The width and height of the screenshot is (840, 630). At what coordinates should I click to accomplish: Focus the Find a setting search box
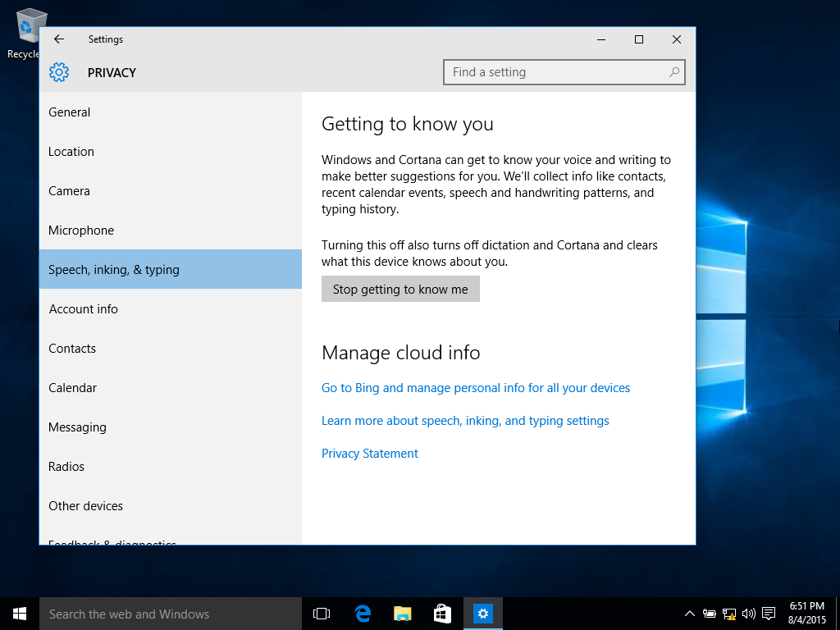(x=564, y=72)
